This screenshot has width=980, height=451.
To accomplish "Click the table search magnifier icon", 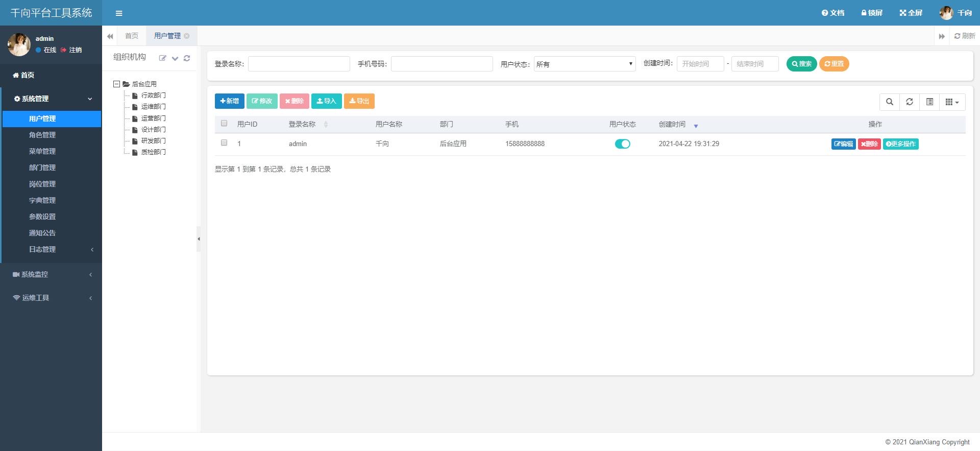I will point(889,102).
